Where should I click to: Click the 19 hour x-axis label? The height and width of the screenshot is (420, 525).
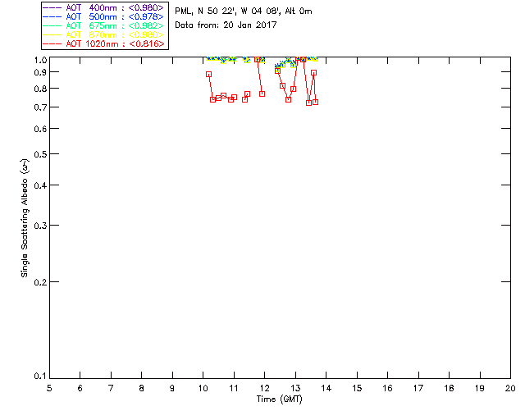[x=480, y=388]
